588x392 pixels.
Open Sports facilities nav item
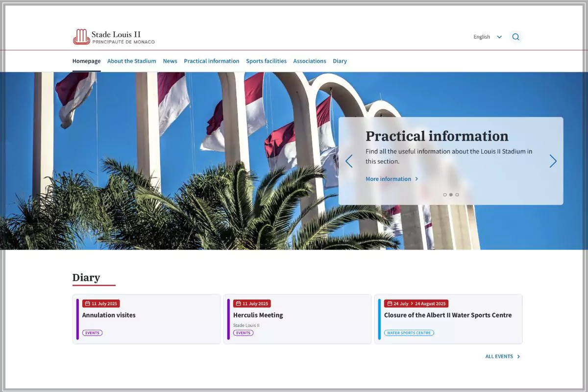267,61
